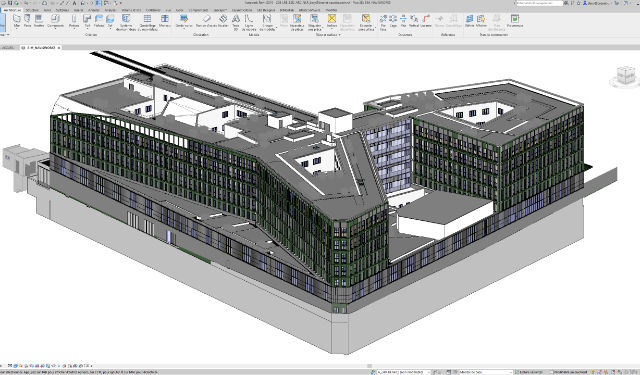This screenshot has height=375, width=640.
Task: Click the search field in title bar
Action: click(540, 3)
